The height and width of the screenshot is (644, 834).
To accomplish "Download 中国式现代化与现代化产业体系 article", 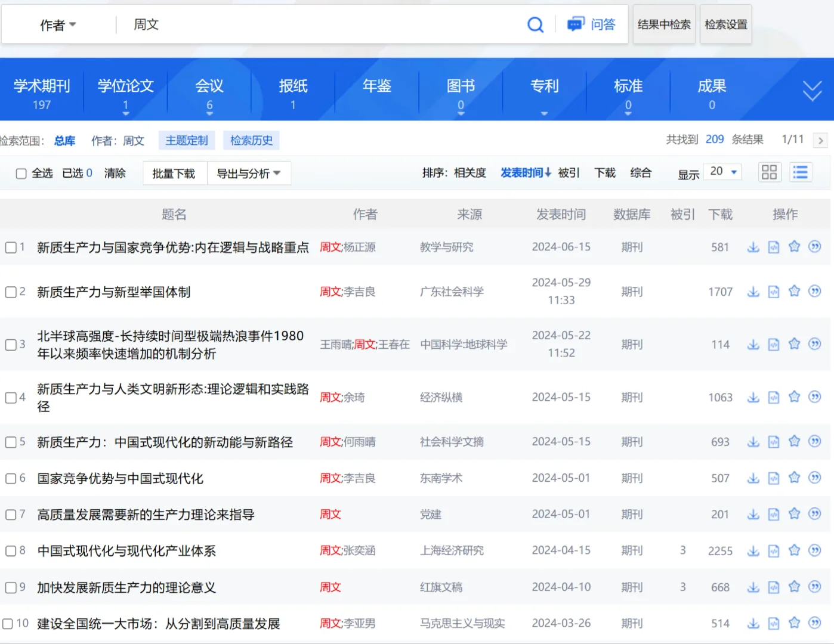I will coord(753,551).
